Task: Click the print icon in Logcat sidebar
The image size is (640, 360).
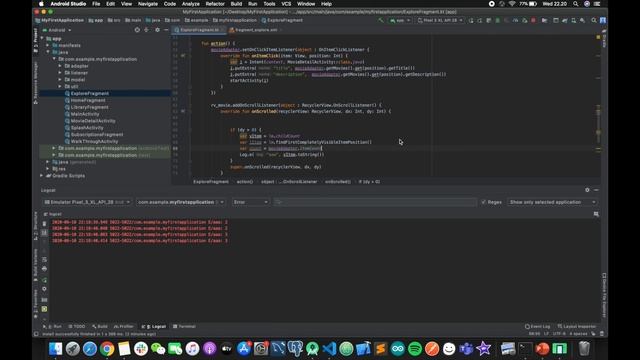Action: click(44, 269)
